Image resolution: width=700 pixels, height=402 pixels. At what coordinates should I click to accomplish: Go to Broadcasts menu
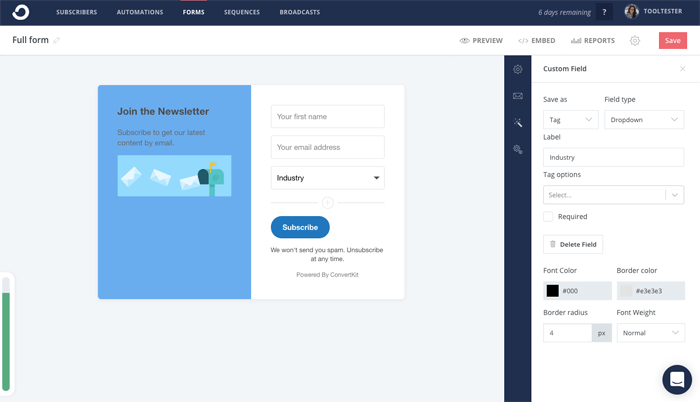coord(300,12)
